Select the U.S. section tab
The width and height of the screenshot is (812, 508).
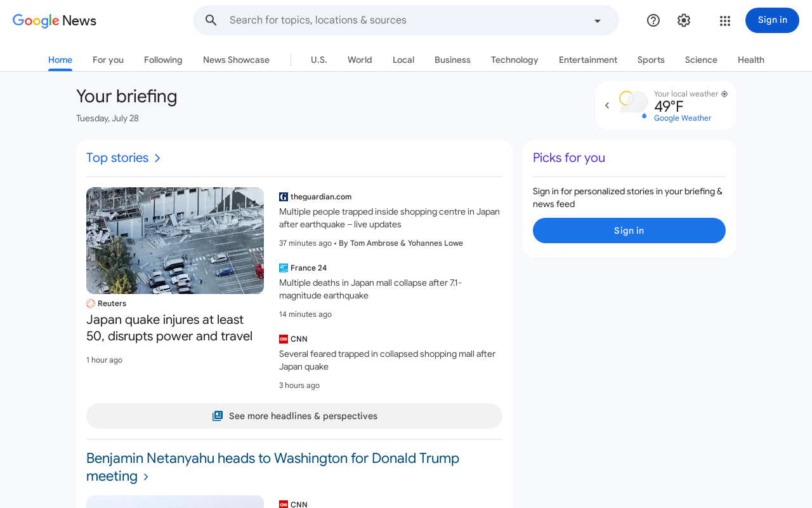(x=319, y=60)
